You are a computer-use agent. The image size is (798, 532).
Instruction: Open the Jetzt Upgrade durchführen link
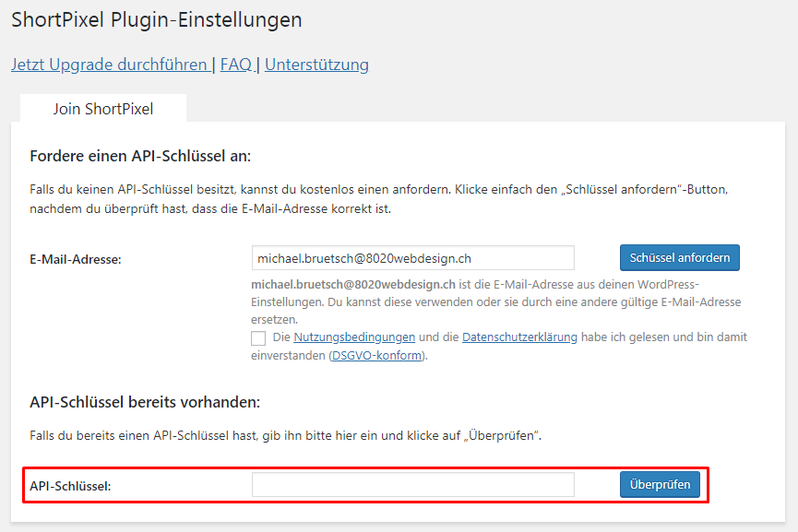coord(111,65)
